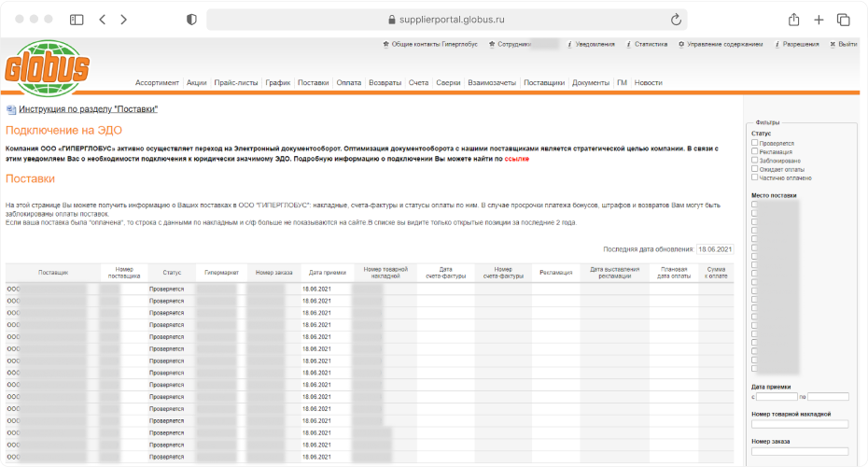Focus the Дата приемки 'по' date field
The width and height of the screenshot is (868, 467).
click(828, 397)
